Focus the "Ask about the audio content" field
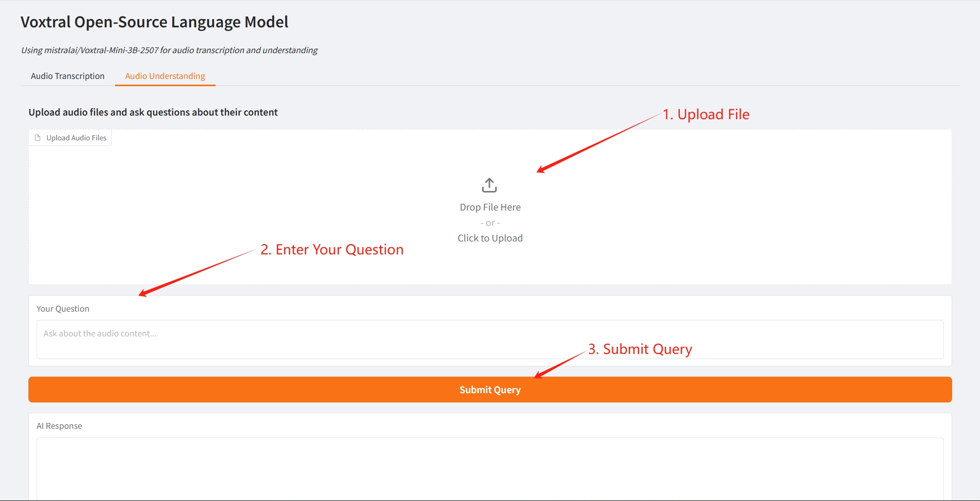 pyautogui.click(x=489, y=339)
